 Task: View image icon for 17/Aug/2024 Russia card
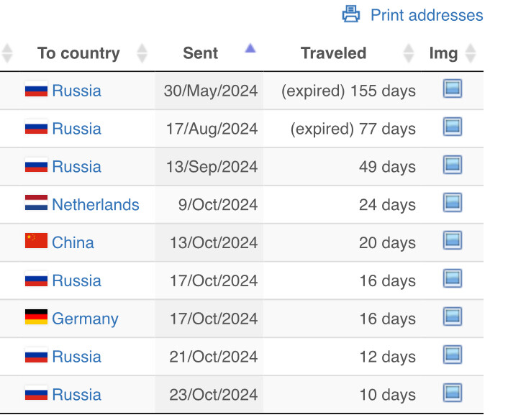tap(453, 127)
